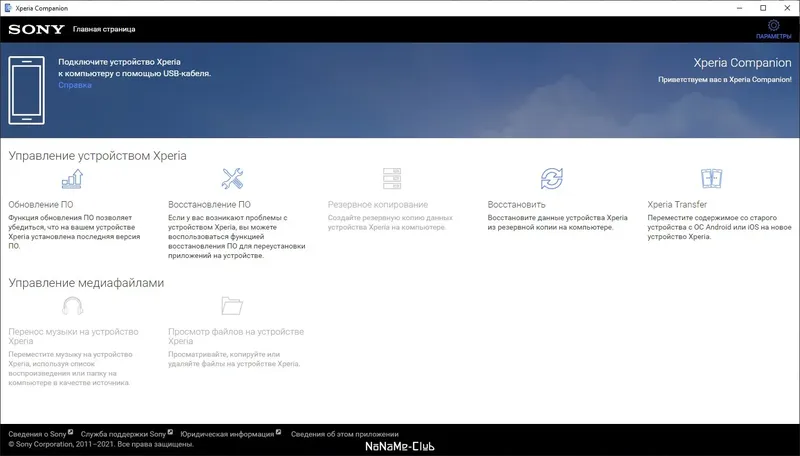
Task: Click the Sony Corporation copyright notice
Action: pyautogui.click(x=101, y=444)
